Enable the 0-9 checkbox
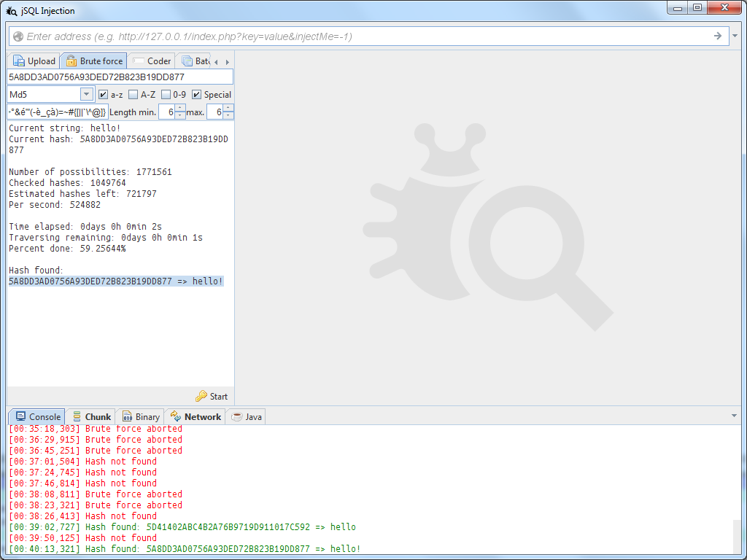 click(166, 94)
